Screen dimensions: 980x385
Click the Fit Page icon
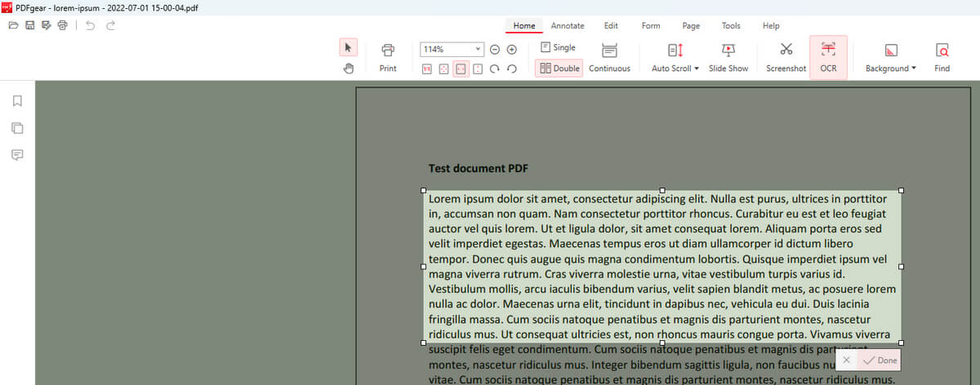(x=444, y=69)
